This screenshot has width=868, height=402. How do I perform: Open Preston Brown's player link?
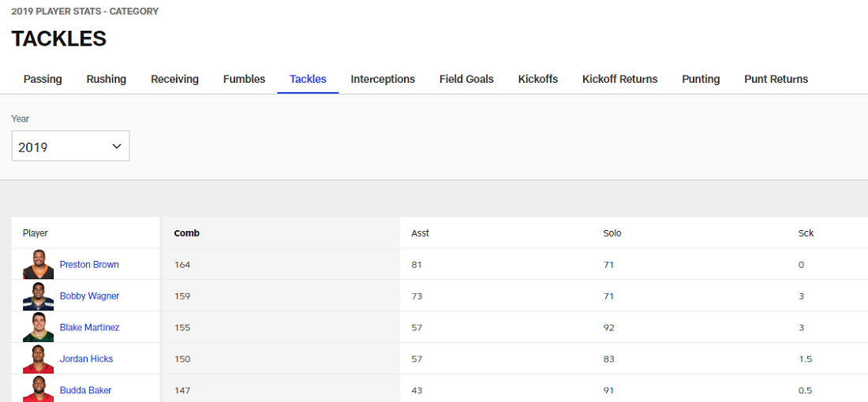coord(89,265)
